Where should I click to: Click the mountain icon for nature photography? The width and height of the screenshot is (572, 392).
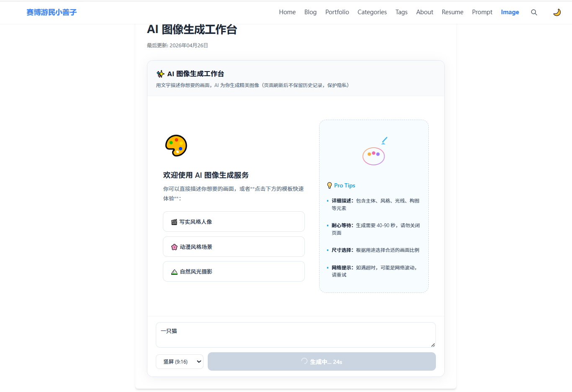174,272
